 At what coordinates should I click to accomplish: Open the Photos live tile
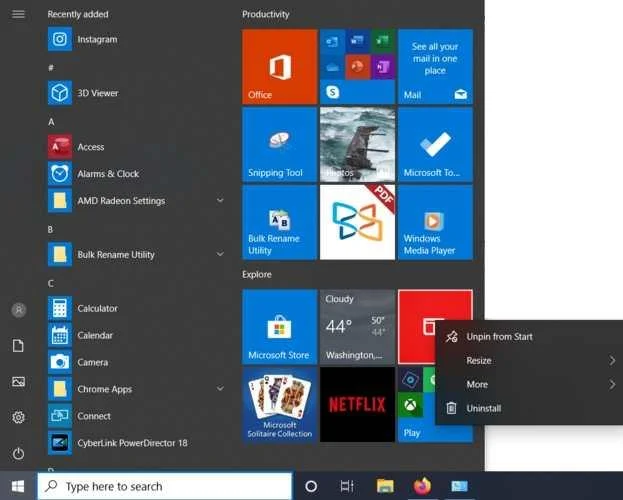(358, 145)
